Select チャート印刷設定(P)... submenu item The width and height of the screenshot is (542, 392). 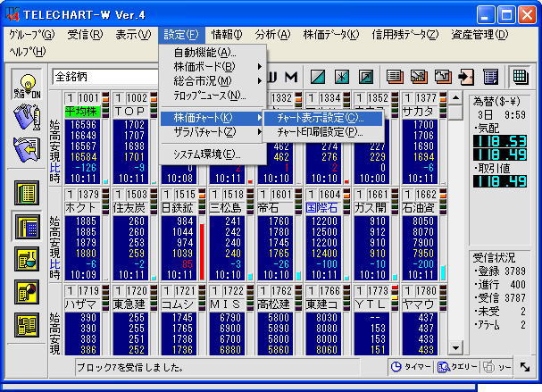(323, 132)
